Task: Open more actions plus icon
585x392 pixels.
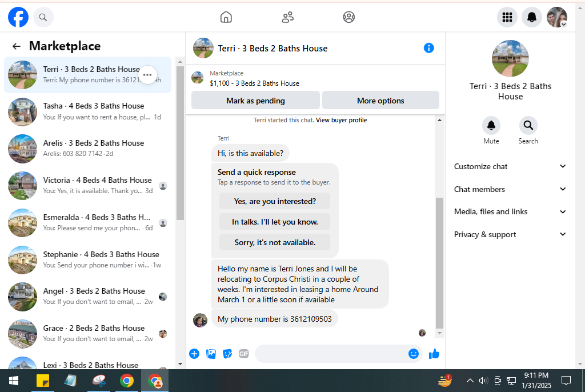Action: 194,354
